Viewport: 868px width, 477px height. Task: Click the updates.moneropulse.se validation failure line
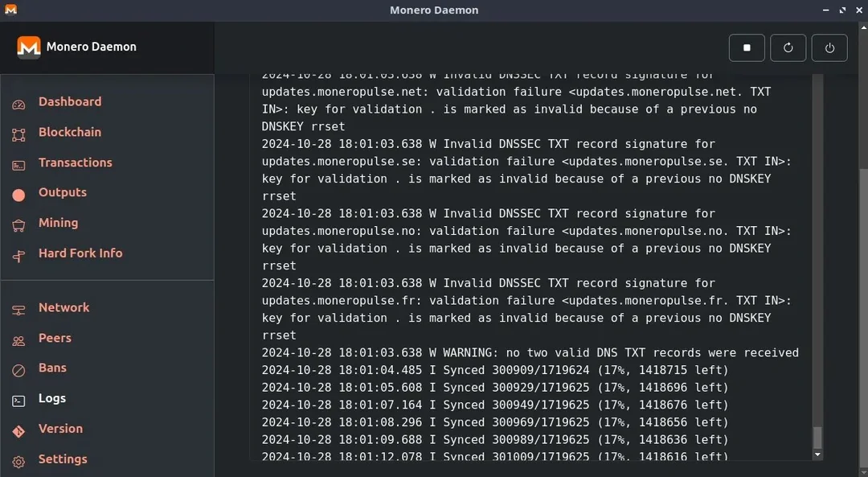point(527,161)
